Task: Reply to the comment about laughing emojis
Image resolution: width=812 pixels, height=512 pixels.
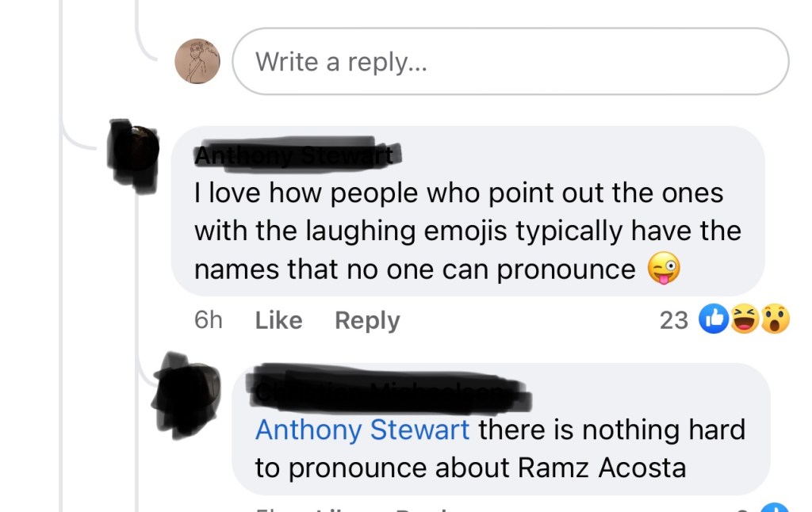Action: (x=367, y=320)
